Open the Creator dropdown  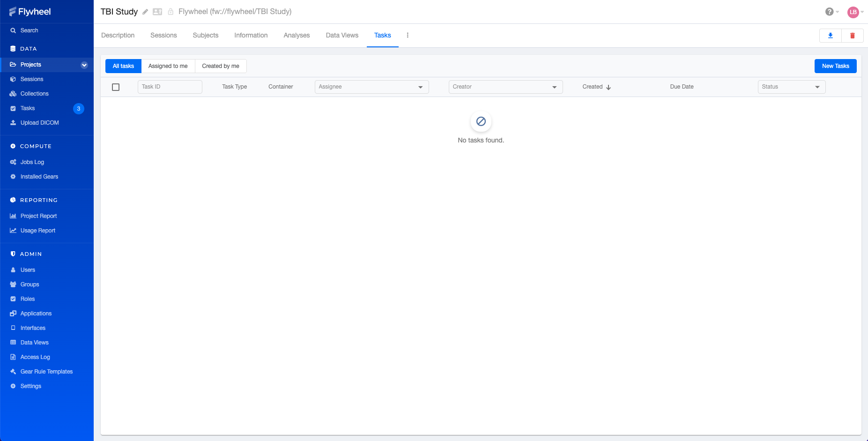(505, 87)
